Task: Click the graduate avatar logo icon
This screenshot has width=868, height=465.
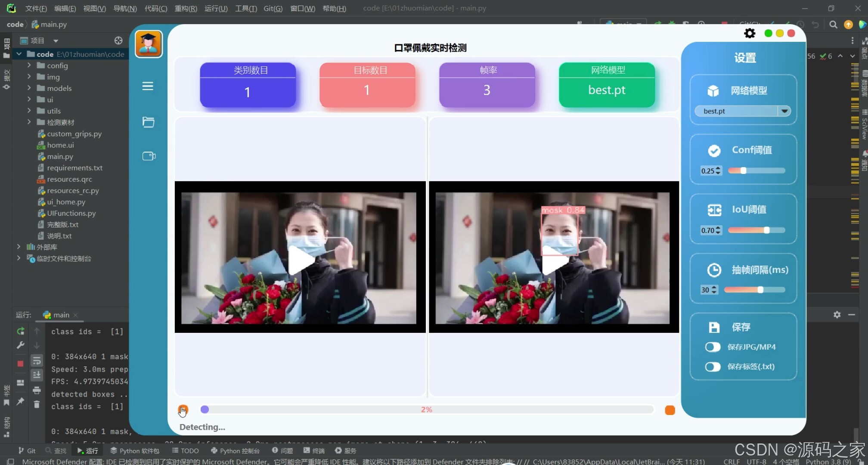Action: (x=149, y=43)
